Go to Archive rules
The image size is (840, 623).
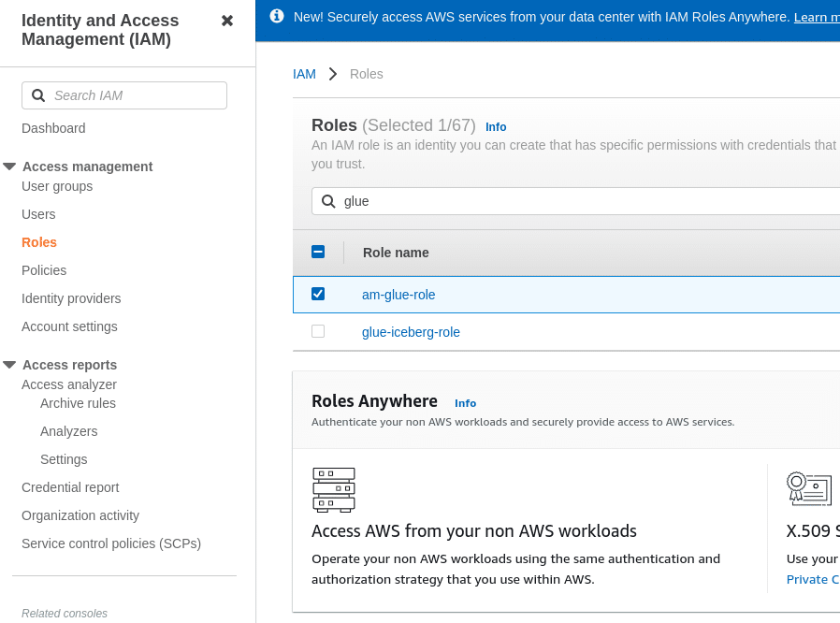point(79,403)
